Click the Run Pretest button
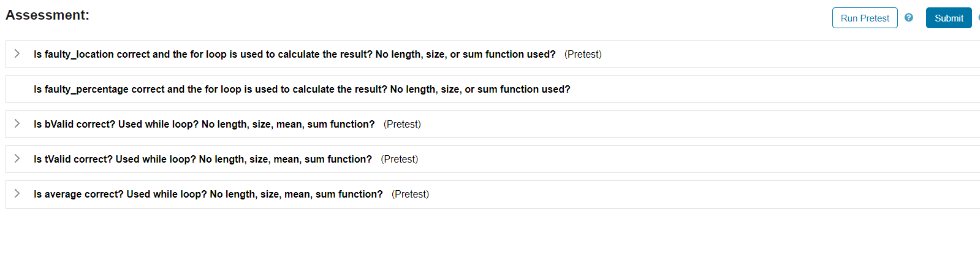 click(864, 18)
